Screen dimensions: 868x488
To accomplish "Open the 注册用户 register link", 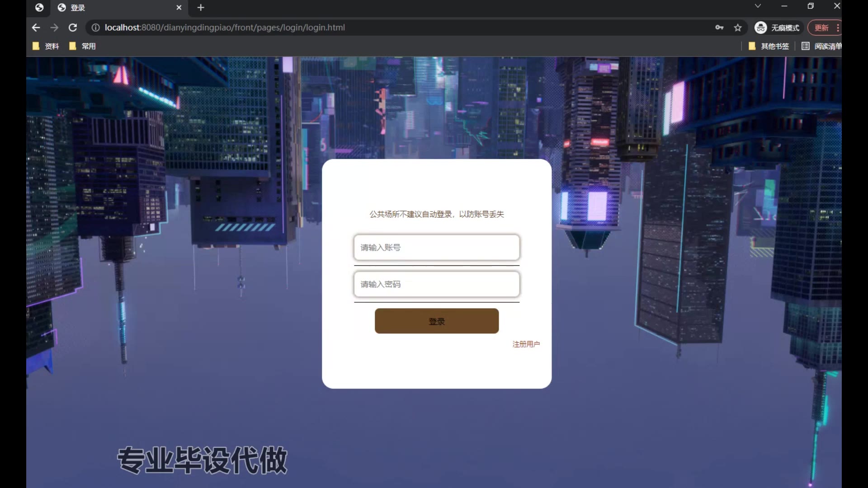I will click(x=526, y=344).
